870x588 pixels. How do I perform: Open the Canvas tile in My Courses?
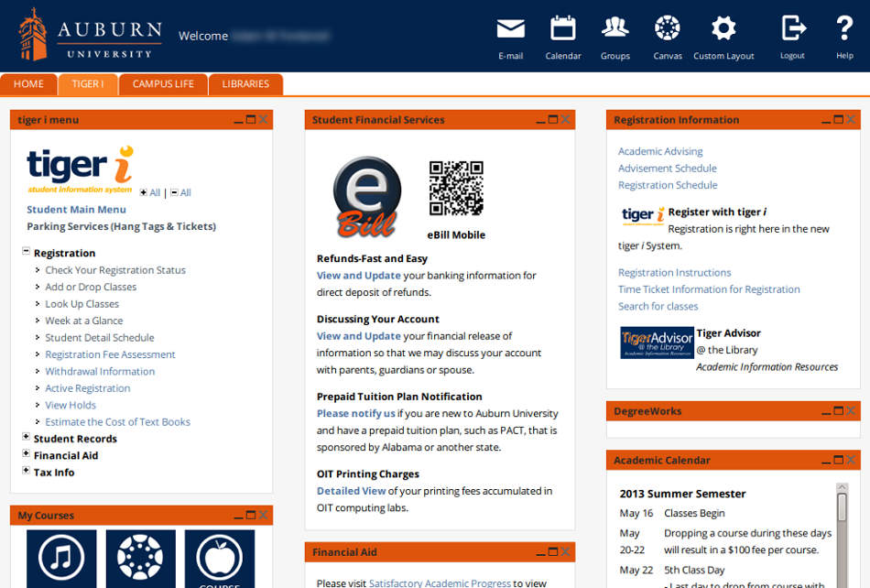pos(140,558)
